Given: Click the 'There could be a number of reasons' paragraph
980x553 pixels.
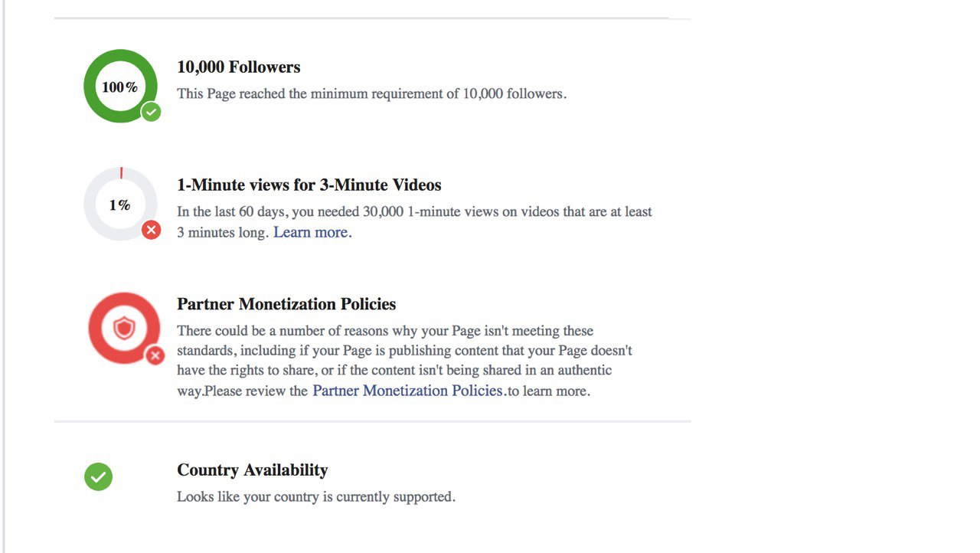Looking at the screenshot, I should 406,361.
